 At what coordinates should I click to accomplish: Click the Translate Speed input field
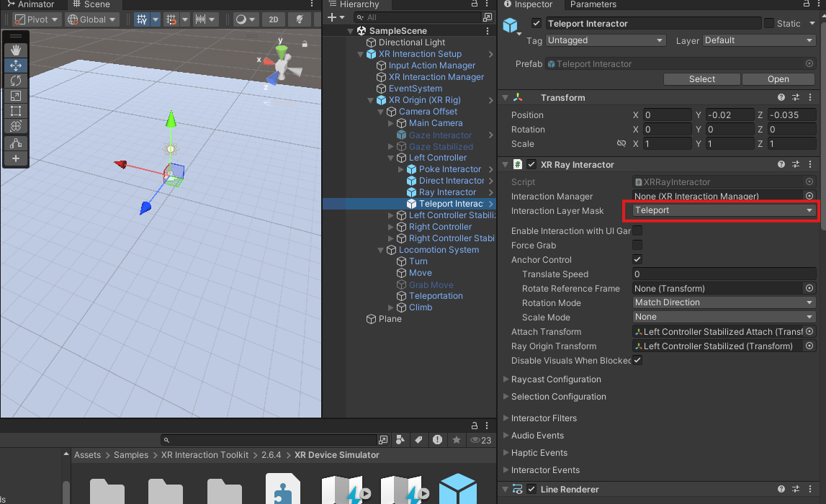(724, 274)
